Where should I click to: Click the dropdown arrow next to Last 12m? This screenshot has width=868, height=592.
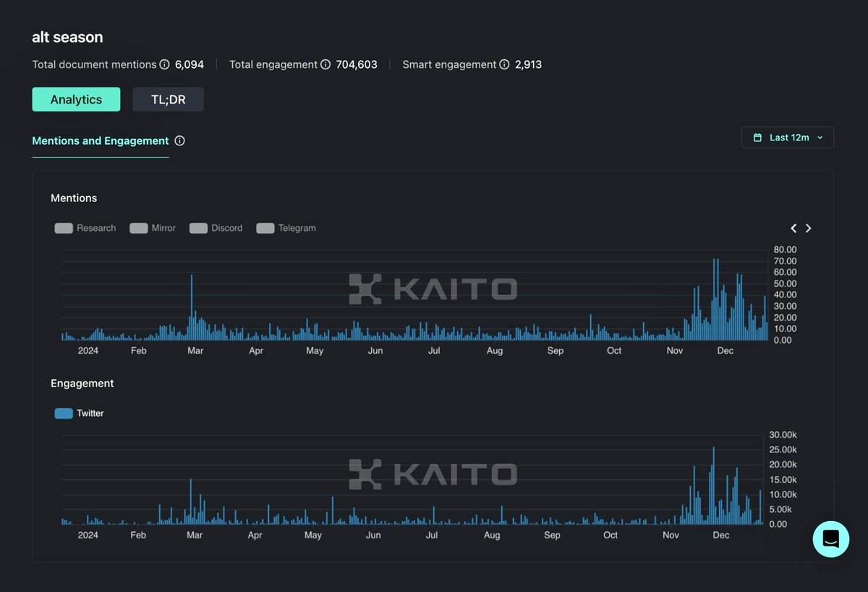(818, 138)
